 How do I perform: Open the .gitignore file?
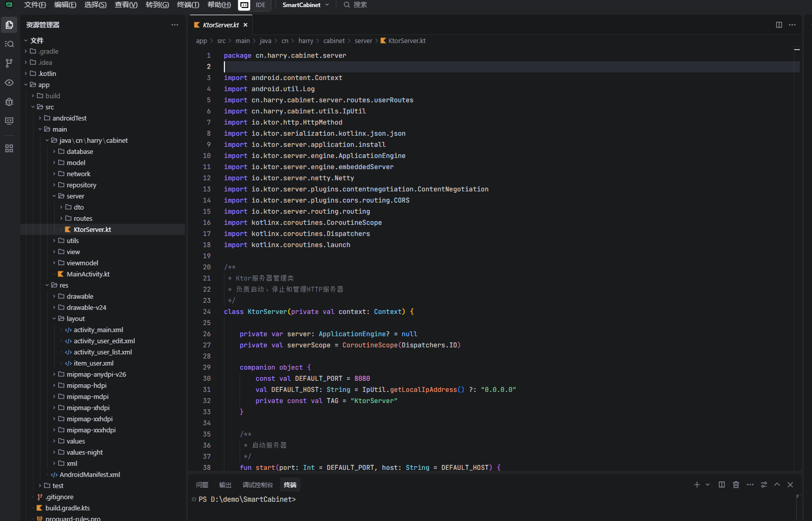click(x=59, y=497)
